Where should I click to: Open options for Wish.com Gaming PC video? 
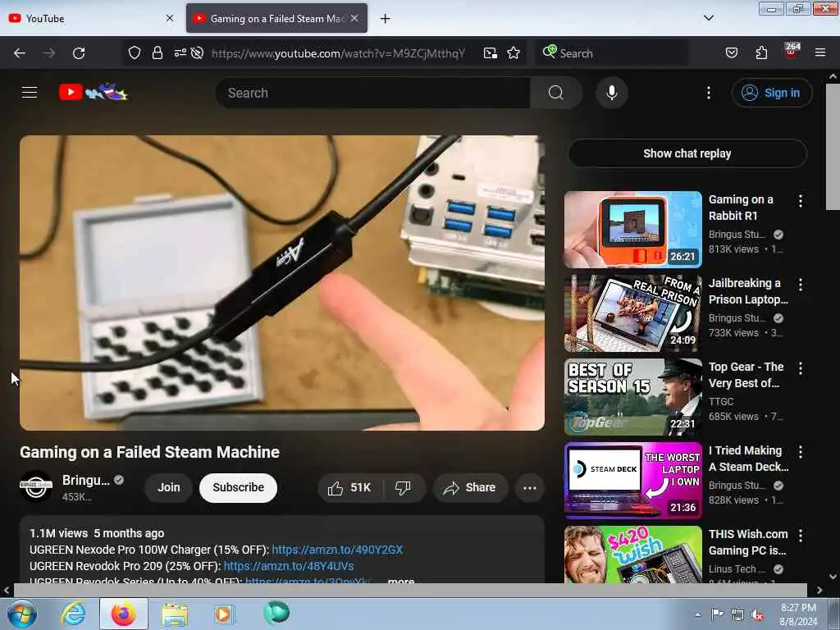pos(801,535)
